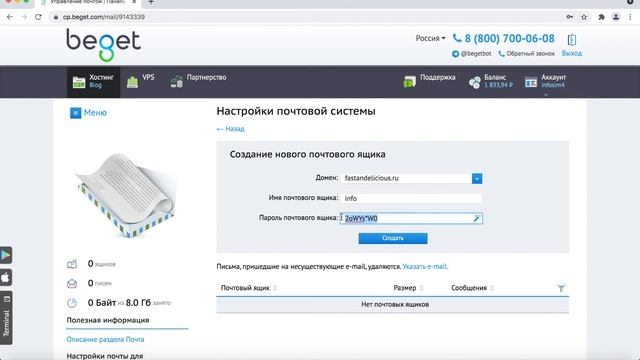Generate password with the wand icon

[x=476, y=218]
